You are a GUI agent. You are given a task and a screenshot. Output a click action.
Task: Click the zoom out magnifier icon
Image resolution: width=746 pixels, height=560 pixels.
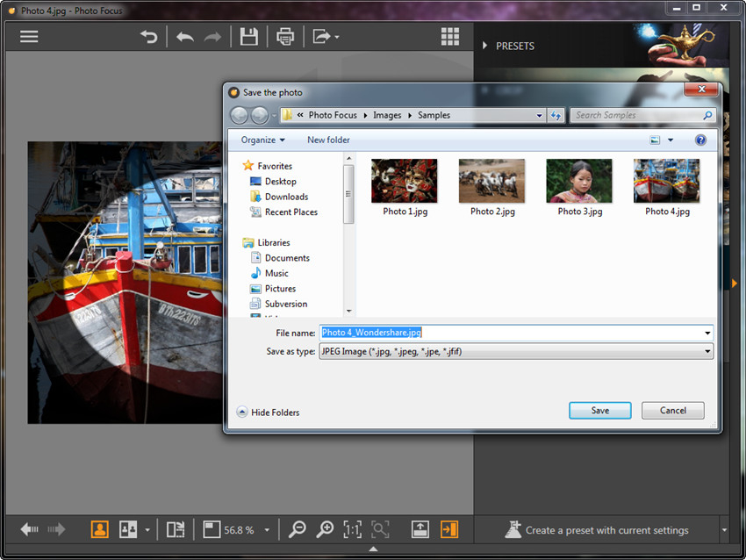298,529
